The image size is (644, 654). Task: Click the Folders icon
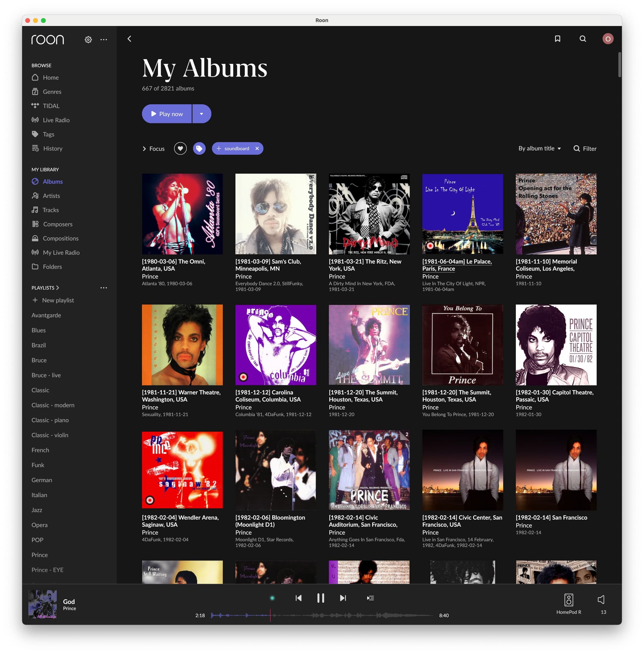click(x=35, y=267)
